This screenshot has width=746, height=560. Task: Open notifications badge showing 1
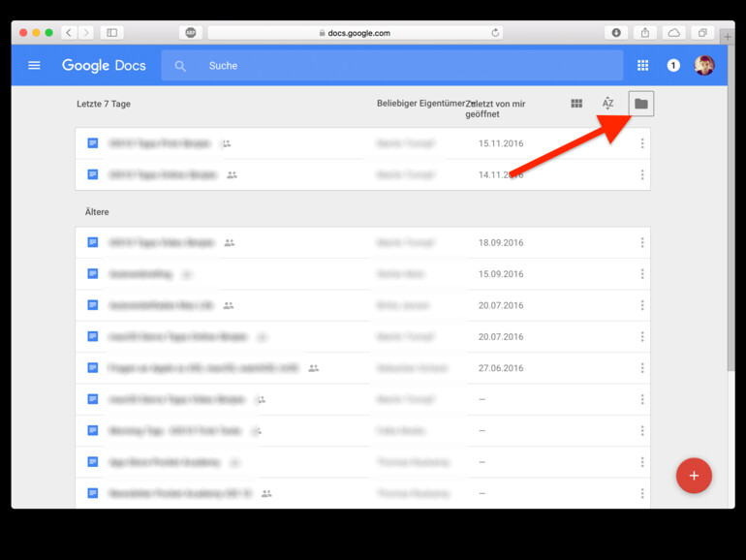tap(673, 66)
